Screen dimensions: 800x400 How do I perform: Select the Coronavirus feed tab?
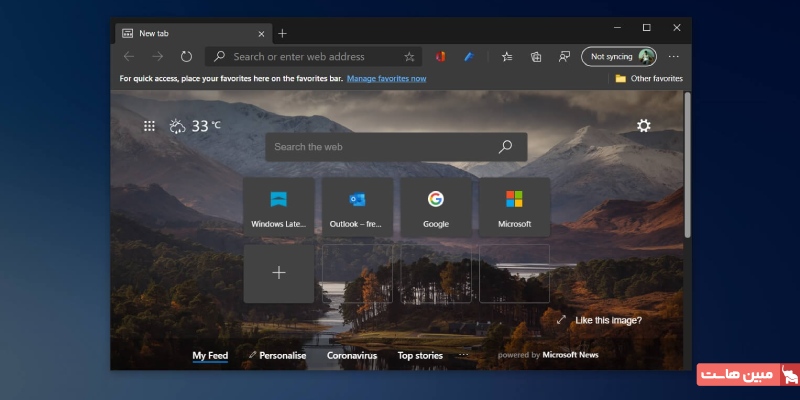click(351, 355)
